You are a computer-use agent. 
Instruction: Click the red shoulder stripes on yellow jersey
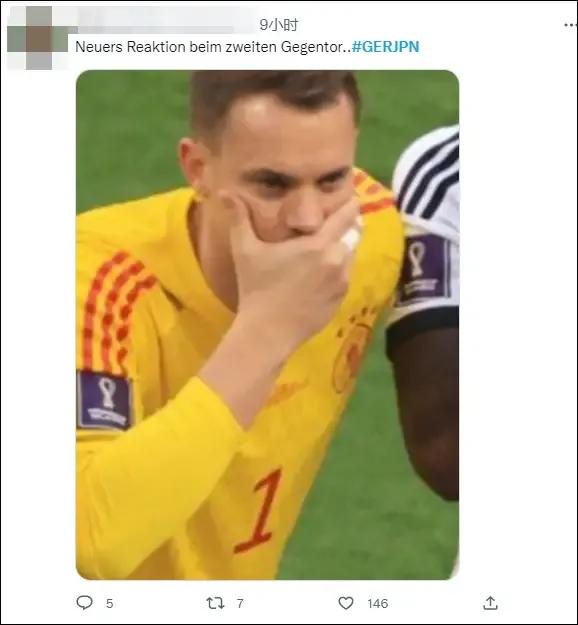114,311
